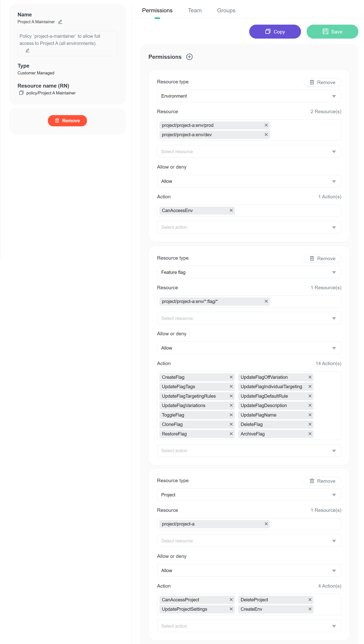Viewport: 364px width, 644px height.
Task: Remove the CanAccessEnv action tag
Action: 231,211
